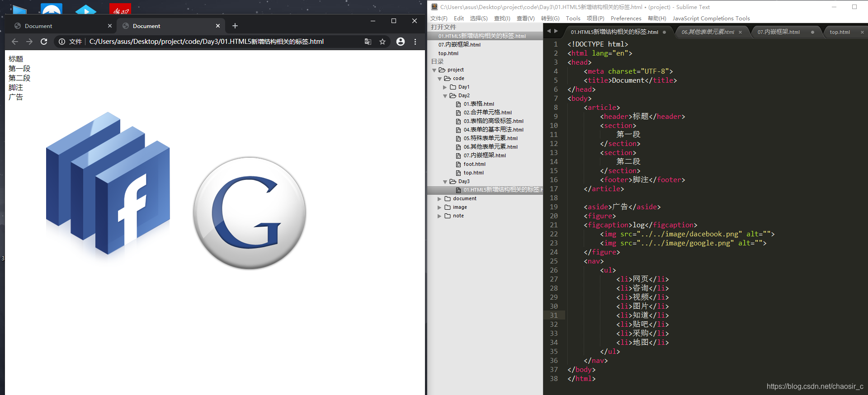Close the 06.其他表单元素.html editor tab
This screenshot has height=395, width=868.
[740, 32]
